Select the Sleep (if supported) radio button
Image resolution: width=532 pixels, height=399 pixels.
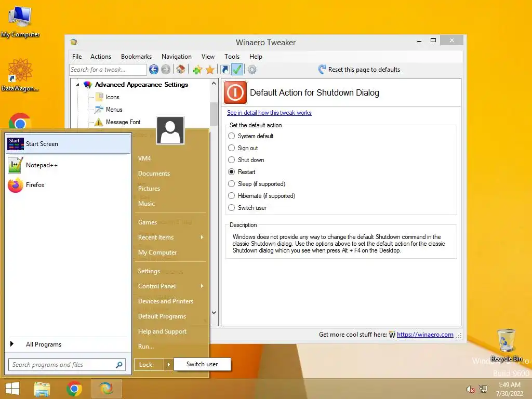click(x=231, y=183)
